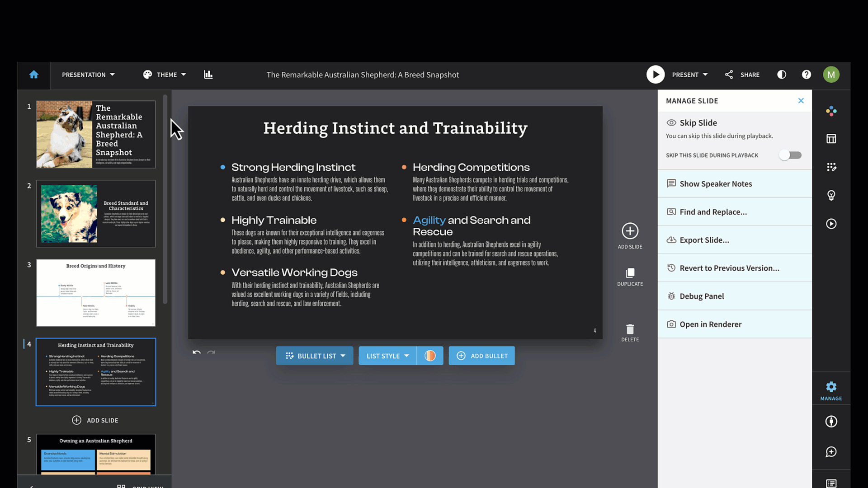
Task: Select Revert to Previous Version option
Action: [735, 268]
